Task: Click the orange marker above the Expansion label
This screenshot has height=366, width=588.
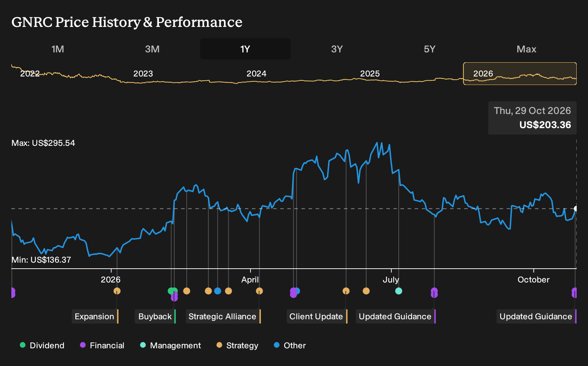Action: tap(117, 291)
